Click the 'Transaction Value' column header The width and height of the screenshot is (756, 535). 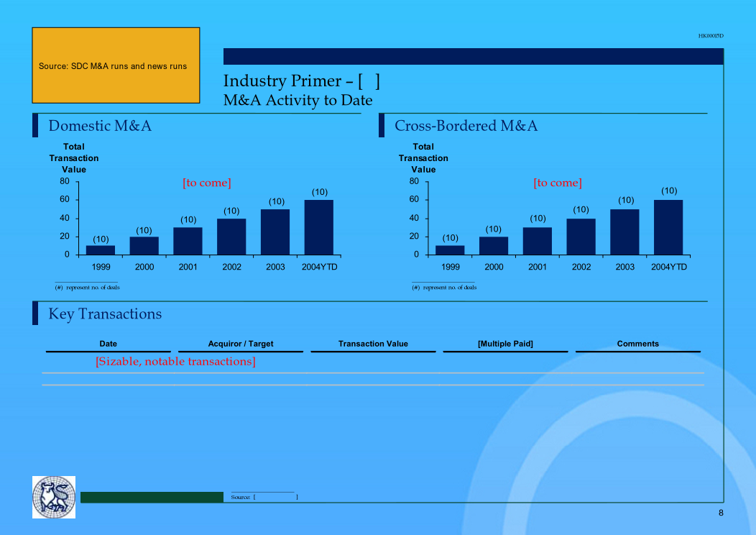pos(373,344)
